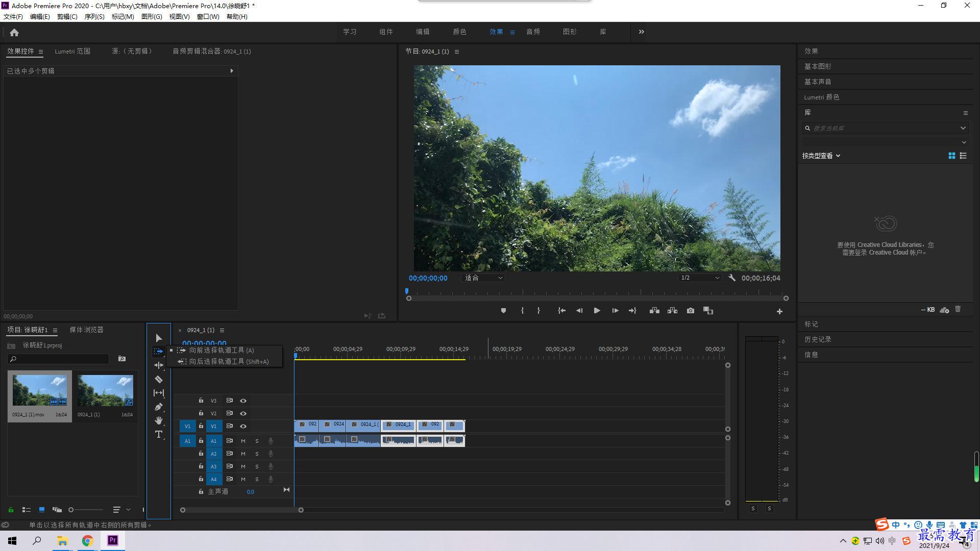Click the Home icon
This screenshot has height=551, width=980.
click(x=14, y=32)
